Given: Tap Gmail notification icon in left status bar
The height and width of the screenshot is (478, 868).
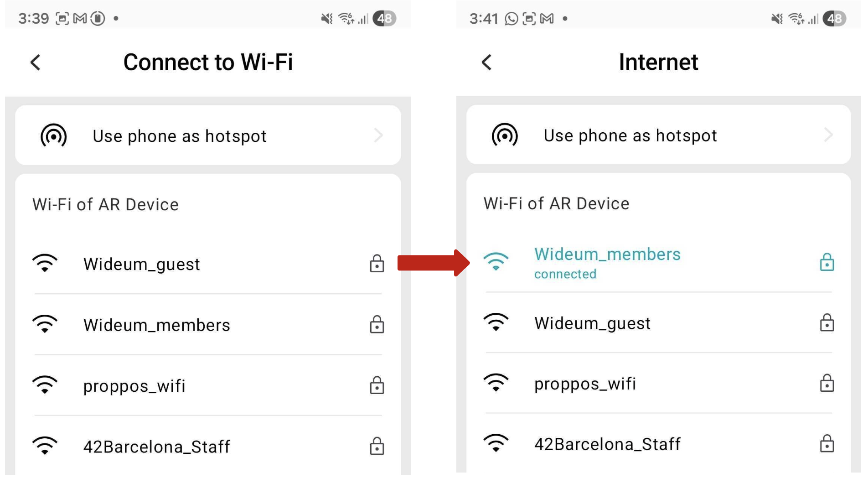Looking at the screenshot, I should click(x=80, y=18).
